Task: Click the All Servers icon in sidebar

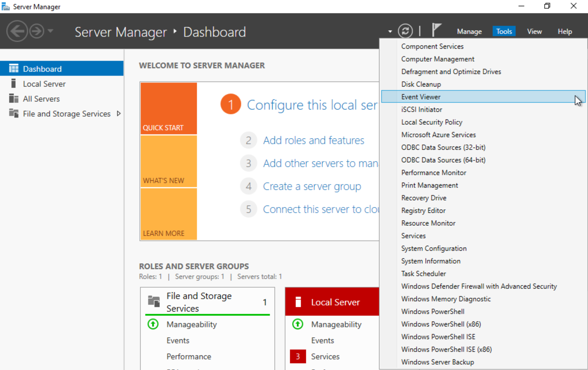Action: 14,98
